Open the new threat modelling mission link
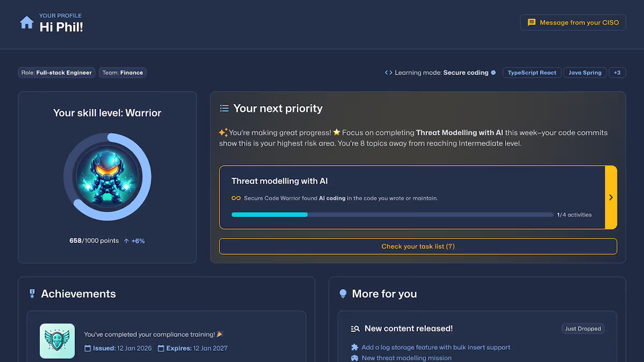Image resolution: width=644 pixels, height=362 pixels. (x=407, y=358)
